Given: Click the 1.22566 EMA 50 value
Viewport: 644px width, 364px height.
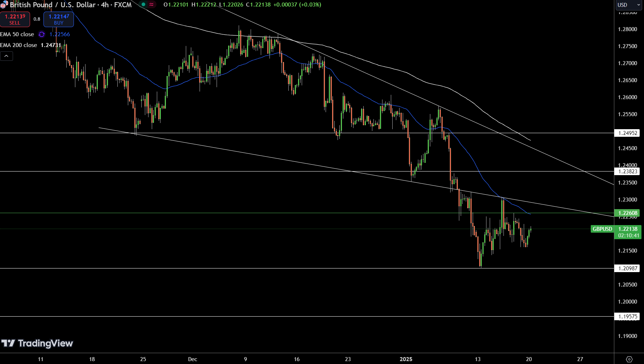Looking at the screenshot, I should [60, 34].
